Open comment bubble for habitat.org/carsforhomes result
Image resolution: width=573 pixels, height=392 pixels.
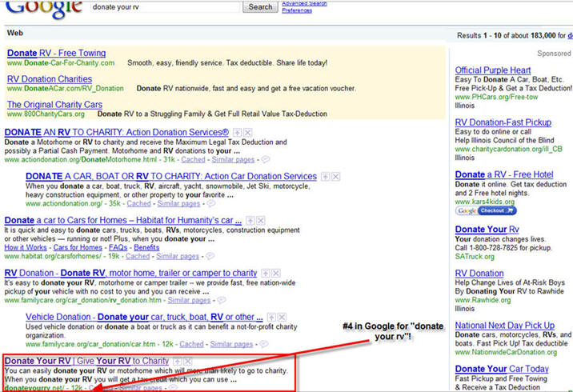(210, 256)
